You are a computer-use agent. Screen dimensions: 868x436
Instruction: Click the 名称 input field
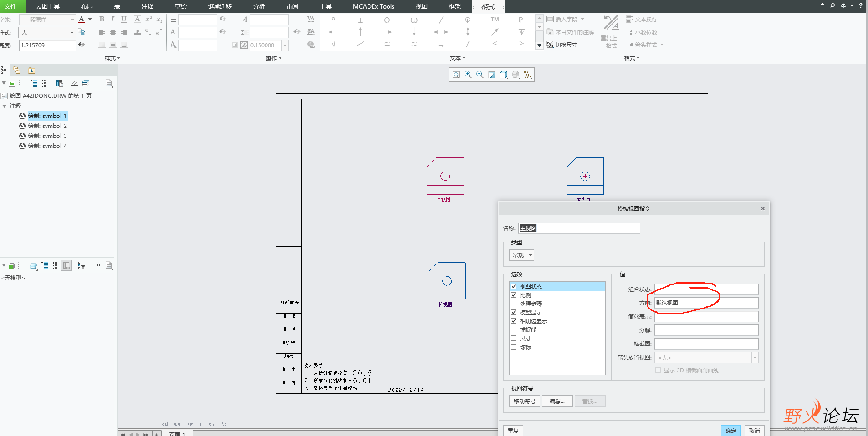point(579,228)
